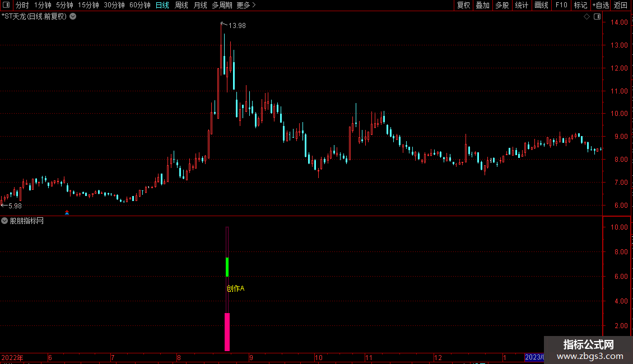Click the diamond icon above the price axis
This screenshot has height=364, width=633.
coord(587,17)
